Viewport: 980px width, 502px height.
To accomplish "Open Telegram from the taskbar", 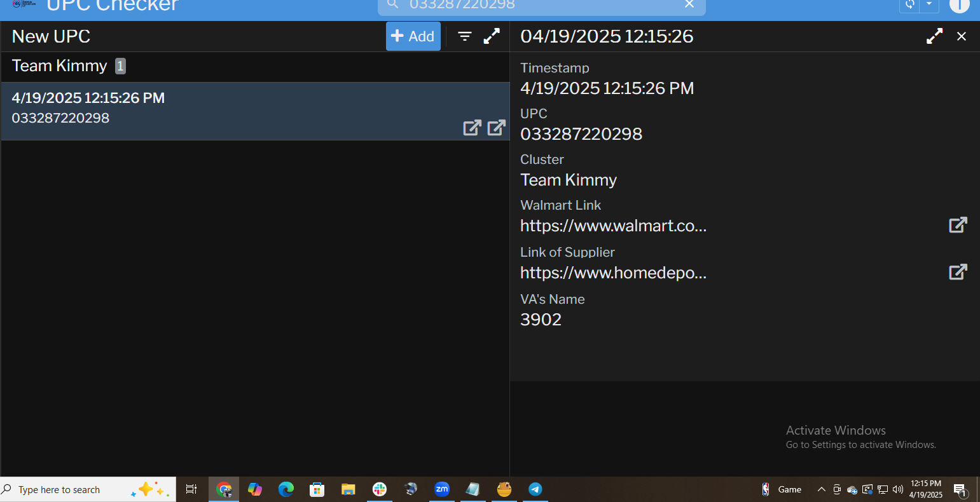I will (x=535, y=489).
